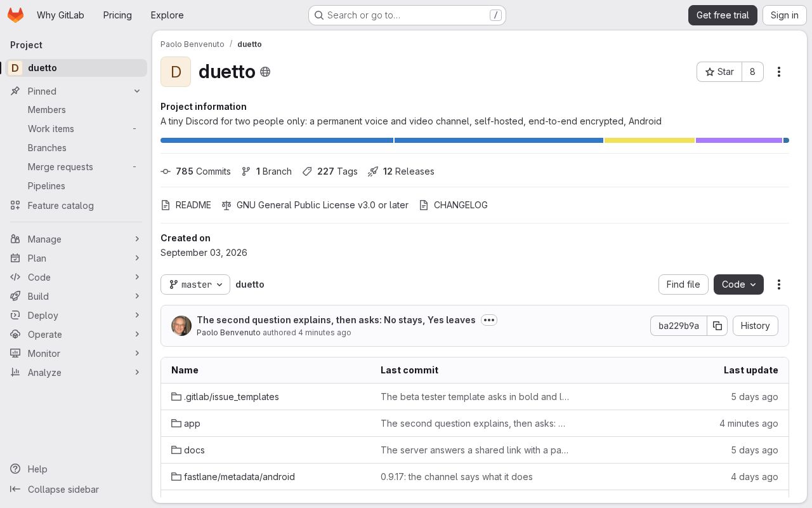Screen dimensions: 812x508
Task: Open the app folder
Action: (x=186, y=424)
